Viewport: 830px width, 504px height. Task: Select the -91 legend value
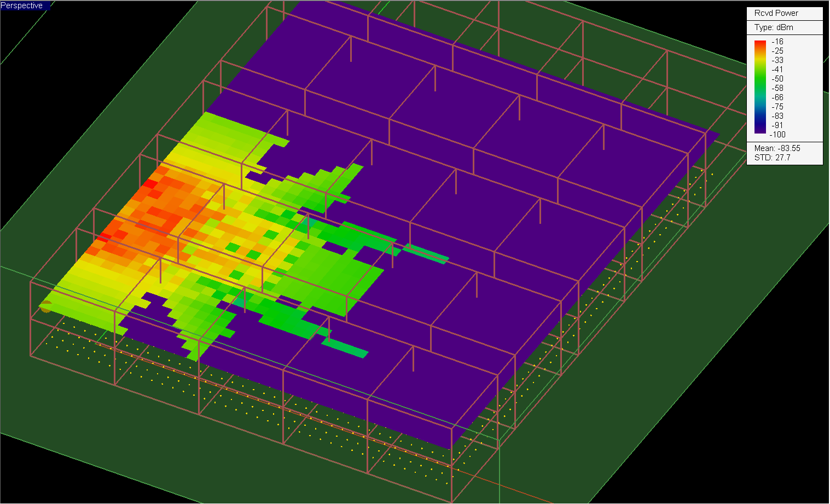[x=777, y=125]
